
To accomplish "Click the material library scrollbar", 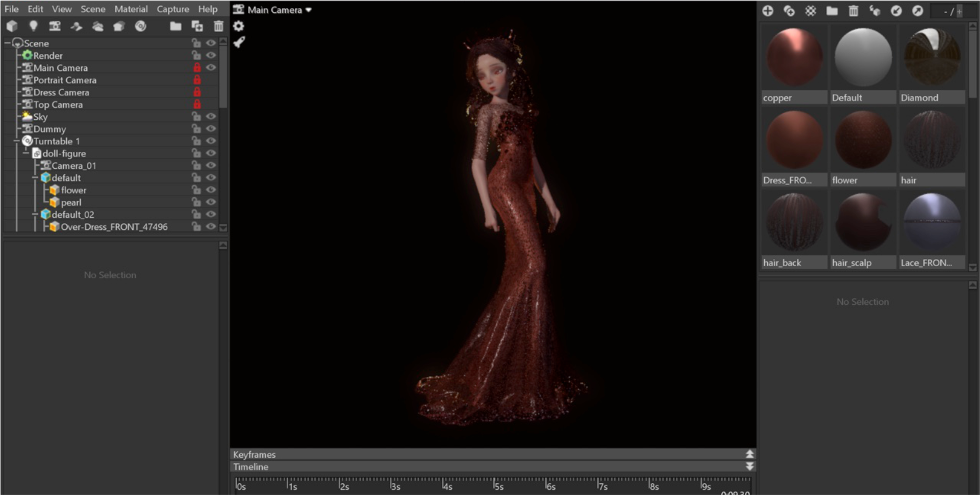I will tap(973, 64).
